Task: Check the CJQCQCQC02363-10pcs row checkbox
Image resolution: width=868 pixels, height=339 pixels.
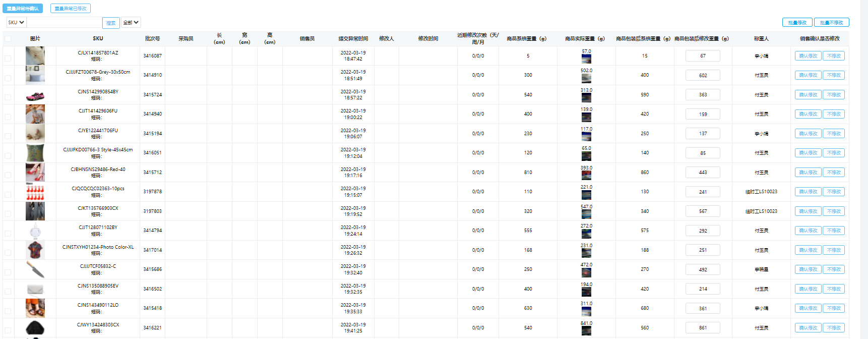Action: pos(8,195)
